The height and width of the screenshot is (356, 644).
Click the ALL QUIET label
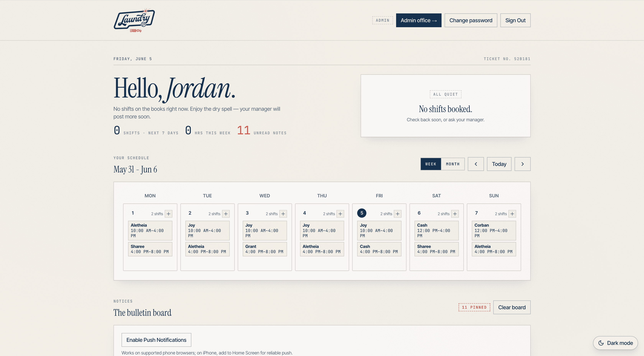pos(446,94)
